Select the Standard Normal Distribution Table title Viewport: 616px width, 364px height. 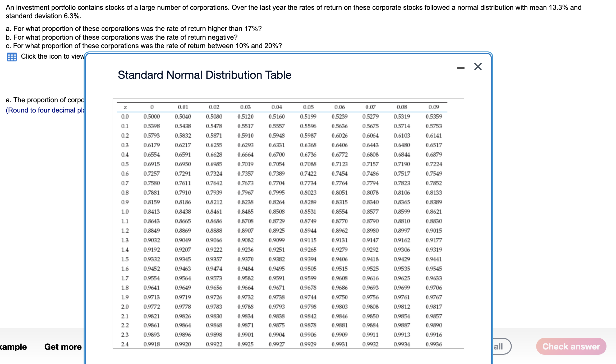[204, 75]
